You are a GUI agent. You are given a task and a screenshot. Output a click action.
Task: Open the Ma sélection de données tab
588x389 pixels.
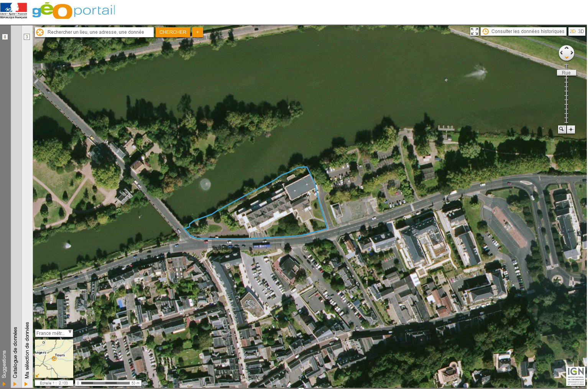(27, 350)
